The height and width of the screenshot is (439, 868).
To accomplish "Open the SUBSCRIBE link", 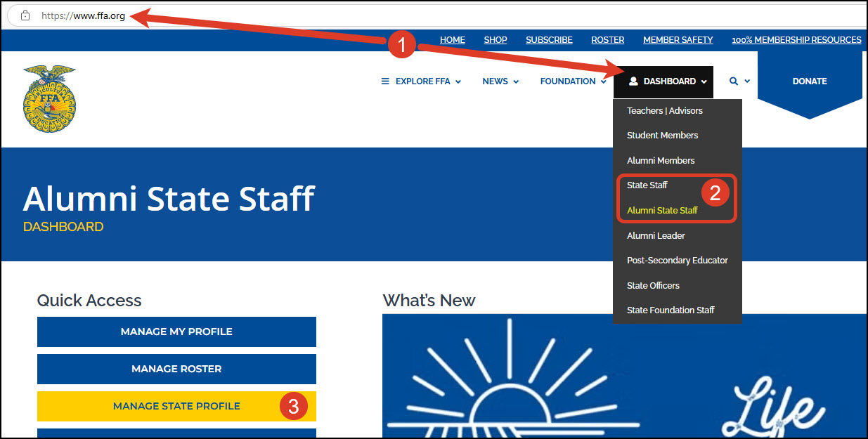I will [549, 40].
